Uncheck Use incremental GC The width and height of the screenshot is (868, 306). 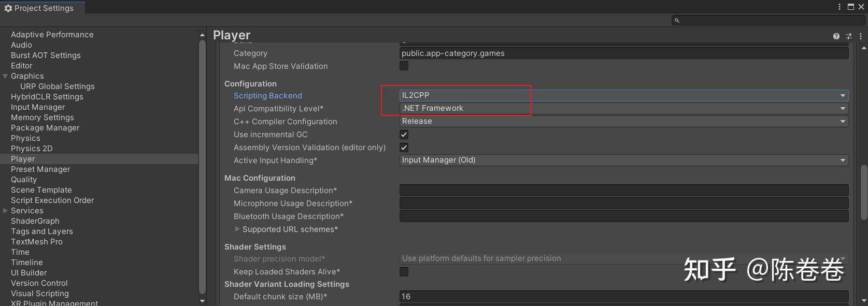(404, 135)
